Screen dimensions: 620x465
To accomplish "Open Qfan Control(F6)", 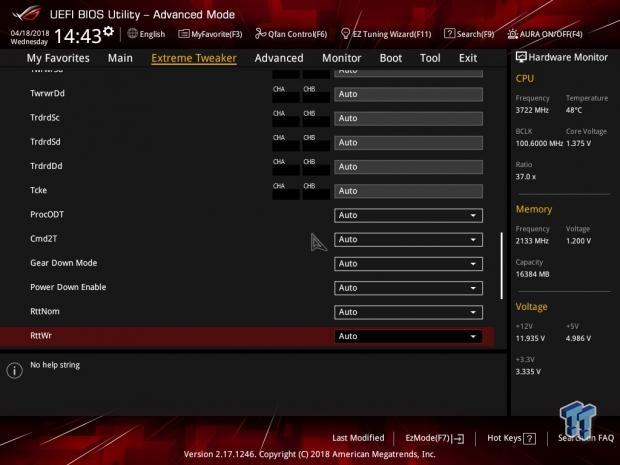I will pyautogui.click(x=291, y=34).
